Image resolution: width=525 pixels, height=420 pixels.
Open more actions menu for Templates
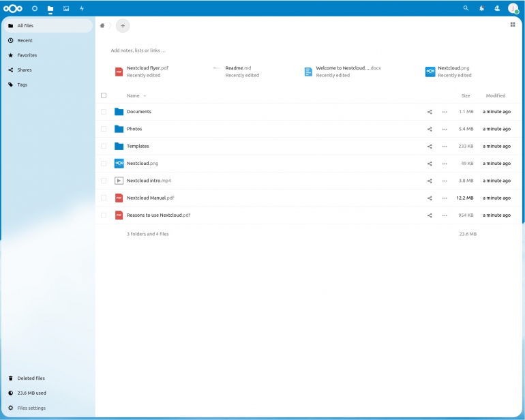[445, 146]
